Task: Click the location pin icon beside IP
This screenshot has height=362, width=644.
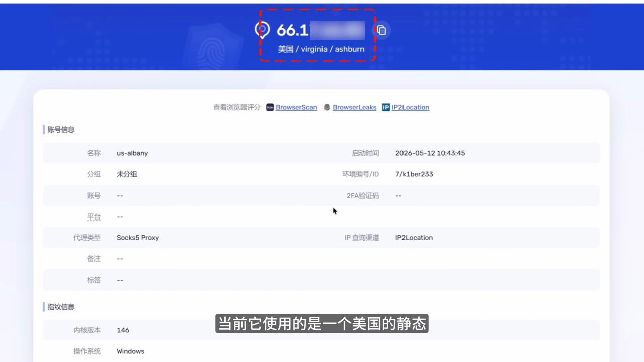Action: [x=262, y=30]
